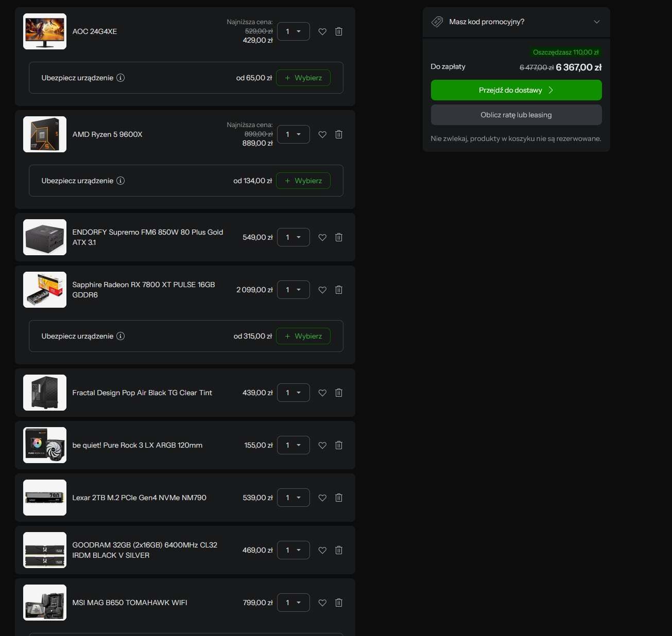Open Fractal Design Pop Air Black TG link

coord(142,393)
